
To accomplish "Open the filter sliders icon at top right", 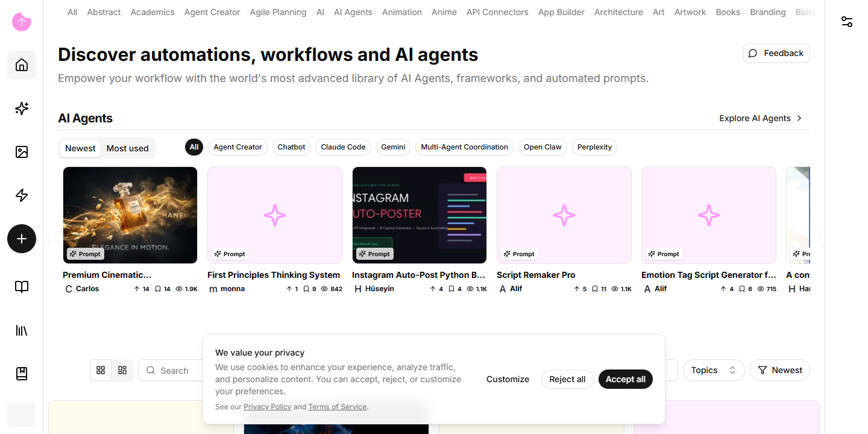I will (x=847, y=22).
